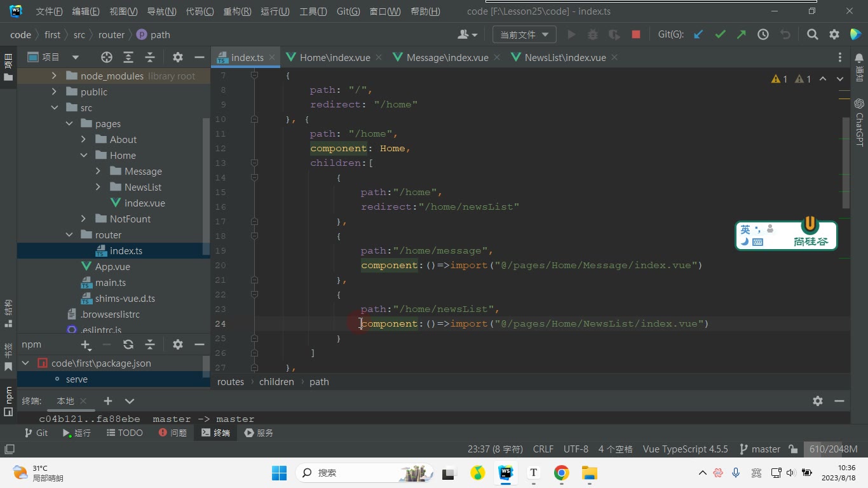Click master branch in status bar
The height and width of the screenshot is (488, 868).
pos(760,449)
